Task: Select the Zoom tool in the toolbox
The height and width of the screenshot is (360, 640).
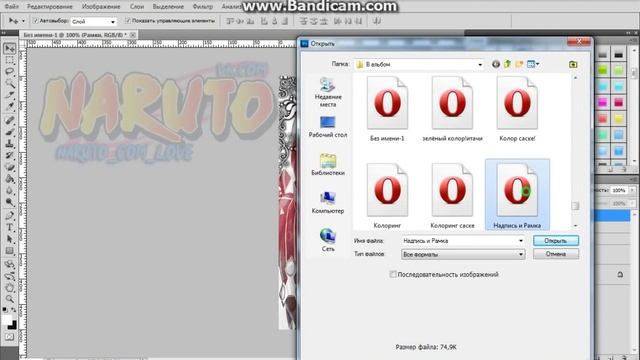Action: [9, 300]
